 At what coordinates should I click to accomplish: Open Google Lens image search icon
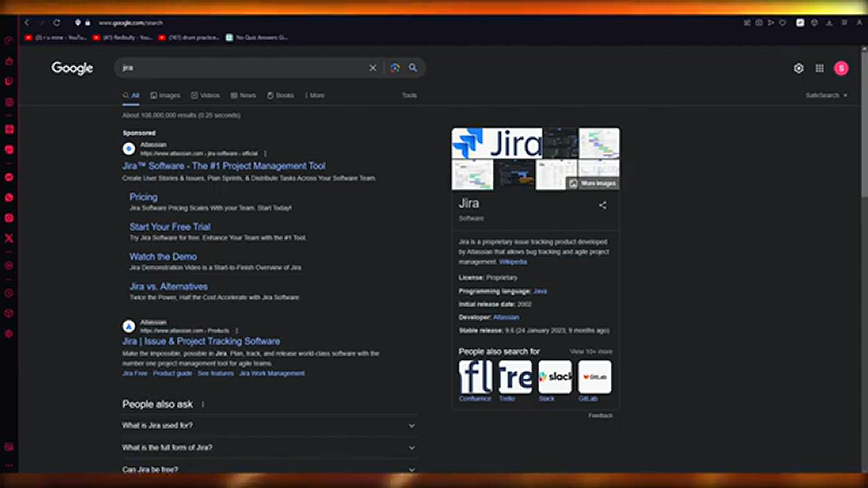click(x=395, y=68)
